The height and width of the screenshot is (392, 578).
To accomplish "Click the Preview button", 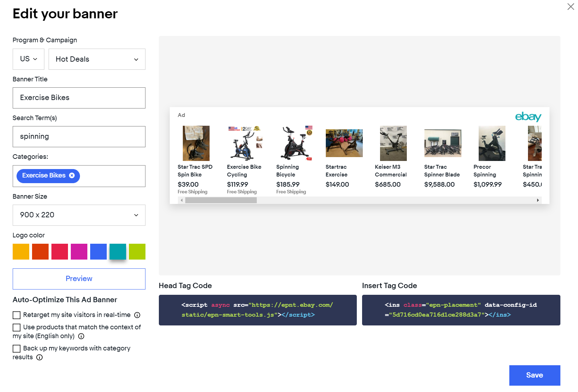I will tap(79, 279).
